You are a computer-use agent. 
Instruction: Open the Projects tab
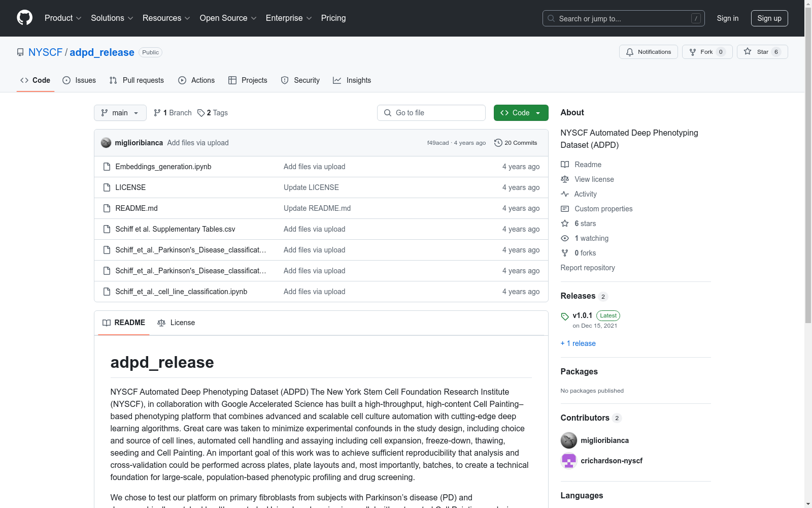[x=248, y=80]
